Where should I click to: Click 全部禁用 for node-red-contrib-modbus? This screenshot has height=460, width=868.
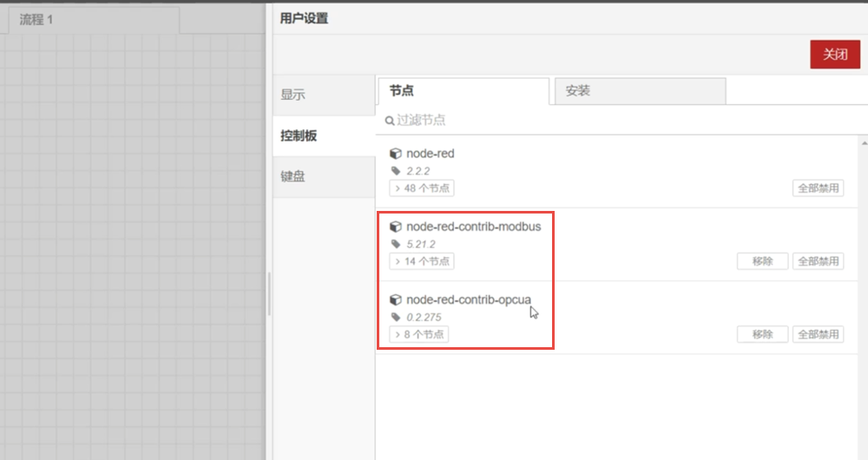pyautogui.click(x=819, y=261)
